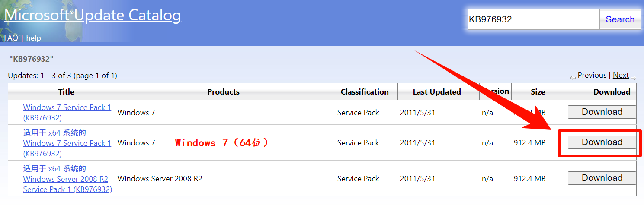Viewport: 644px width, 205px height.
Task: Open the help link
Action: tap(33, 38)
